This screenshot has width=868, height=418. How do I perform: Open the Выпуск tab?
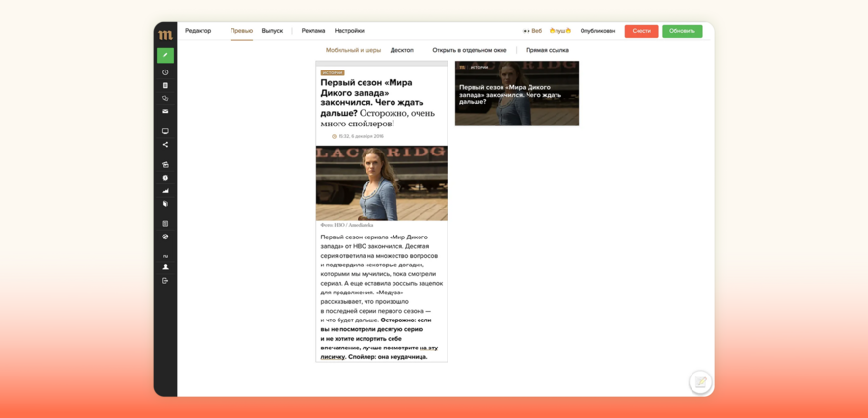[x=272, y=31]
